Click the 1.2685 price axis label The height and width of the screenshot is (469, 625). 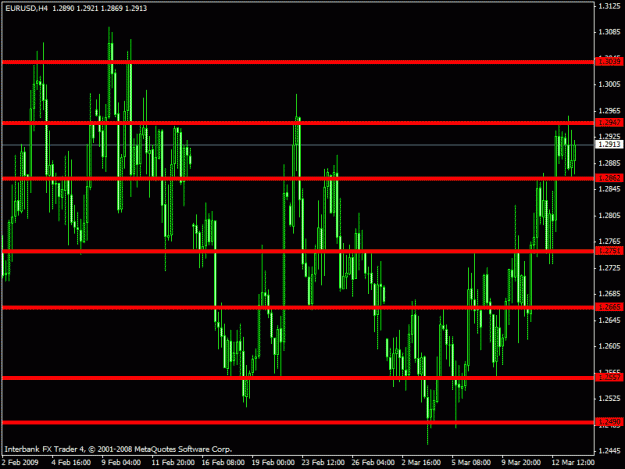point(609,294)
